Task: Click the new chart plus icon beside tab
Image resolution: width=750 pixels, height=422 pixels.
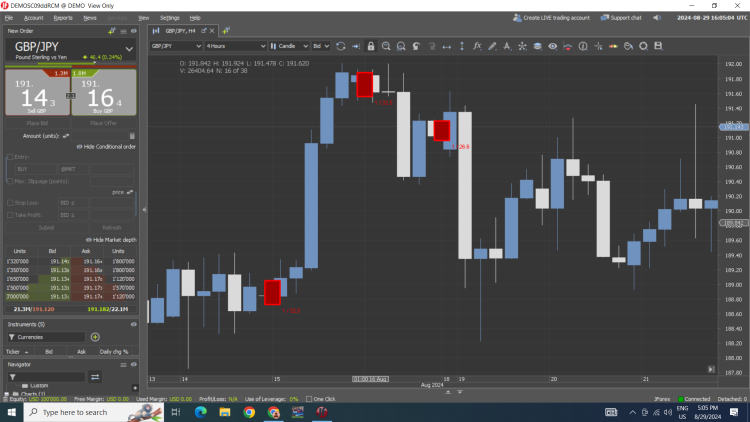Action: 226,31
